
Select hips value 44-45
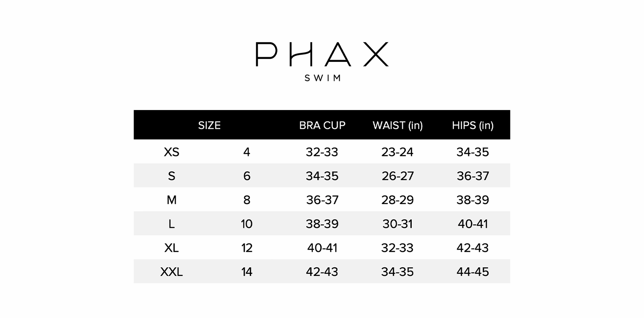click(x=473, y=272)
